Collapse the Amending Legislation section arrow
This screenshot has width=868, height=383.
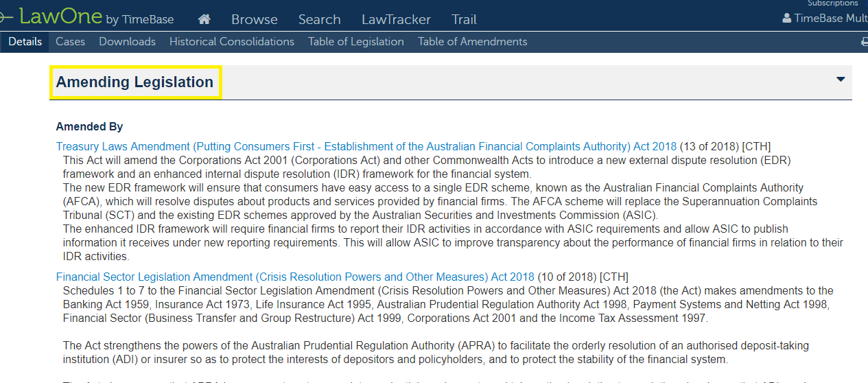coord(841,80)
